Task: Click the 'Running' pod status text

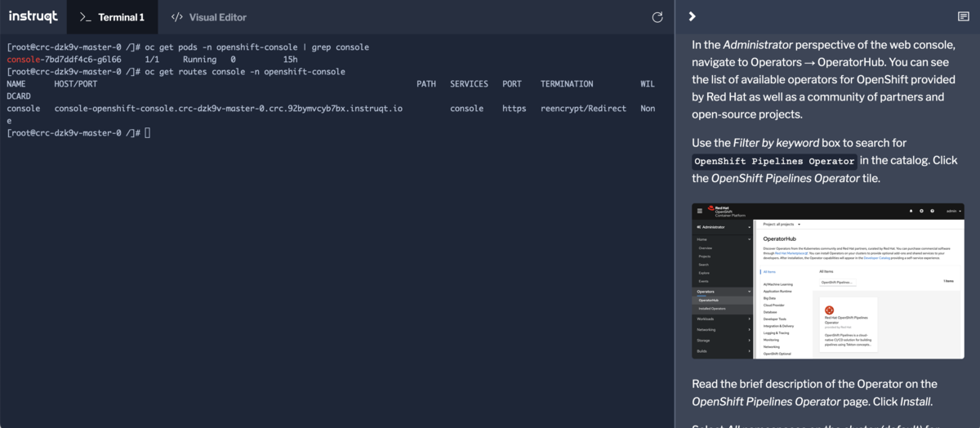Action: click(x=199, y=60)
